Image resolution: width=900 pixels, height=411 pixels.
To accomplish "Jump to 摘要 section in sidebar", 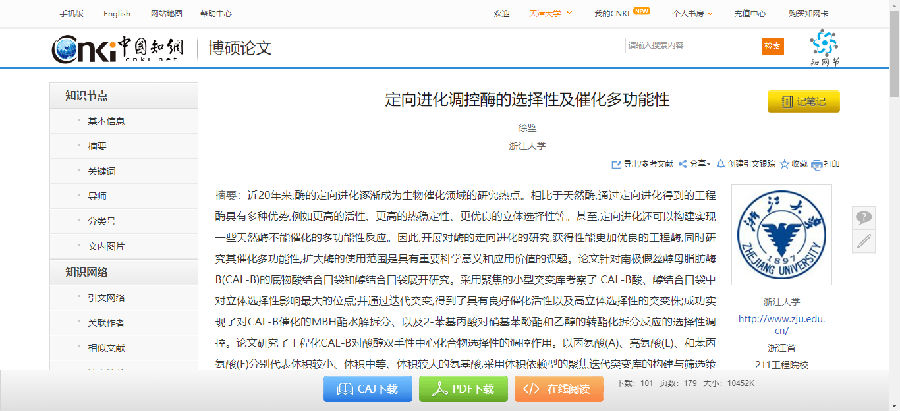I will coord(97,146).
